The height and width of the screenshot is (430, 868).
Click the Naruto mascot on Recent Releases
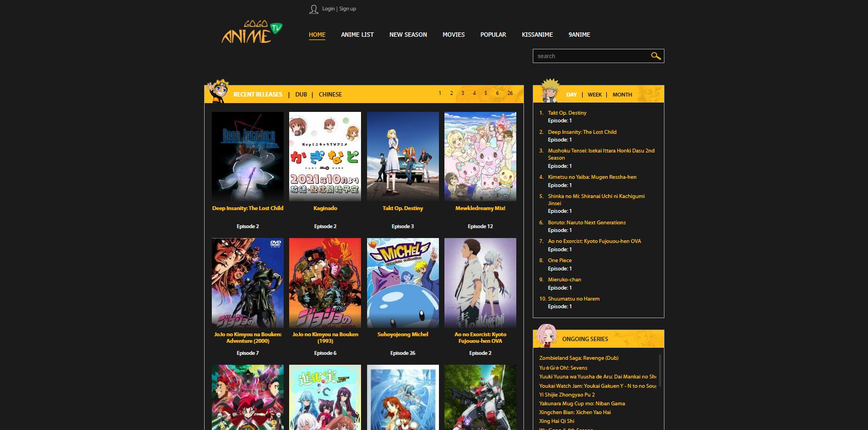pos(217,92)
